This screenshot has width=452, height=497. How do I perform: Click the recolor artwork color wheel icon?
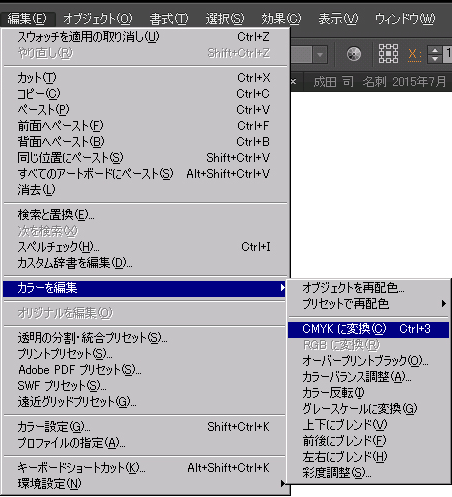click(354, 54)
